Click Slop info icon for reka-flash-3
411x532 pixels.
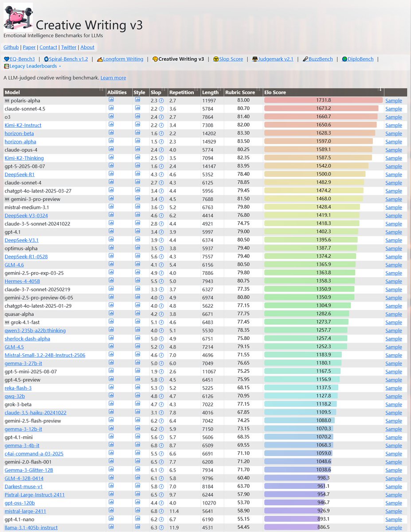[x=161, y=388]
